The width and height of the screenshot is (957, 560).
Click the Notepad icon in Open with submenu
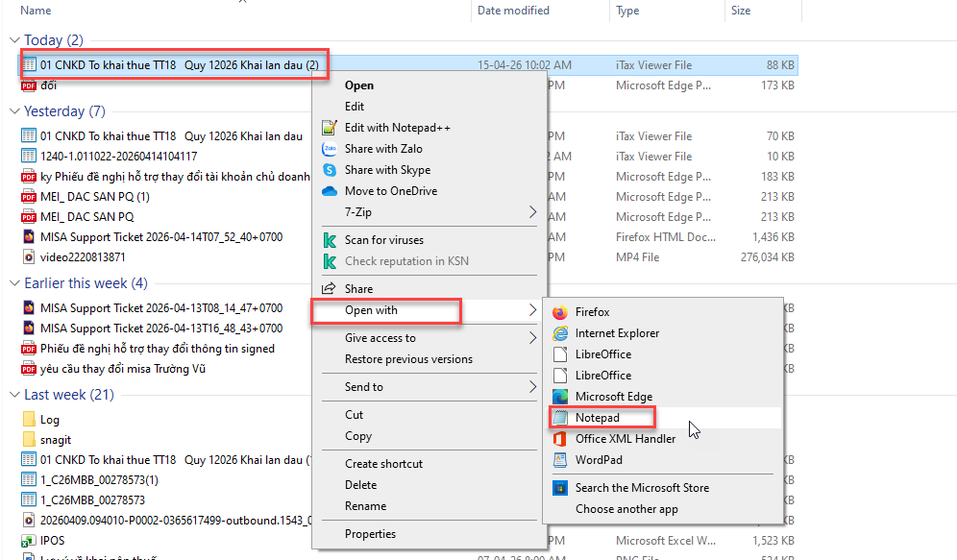point(560,418)
